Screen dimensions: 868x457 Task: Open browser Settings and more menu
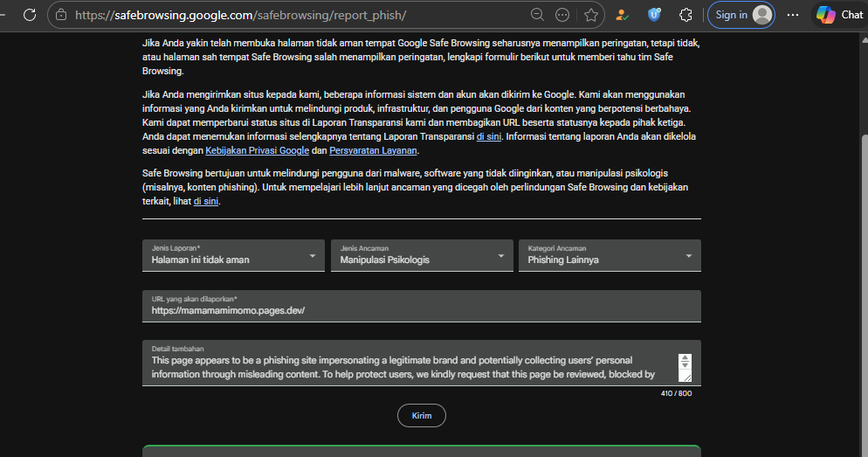click(x=793, y=15)
